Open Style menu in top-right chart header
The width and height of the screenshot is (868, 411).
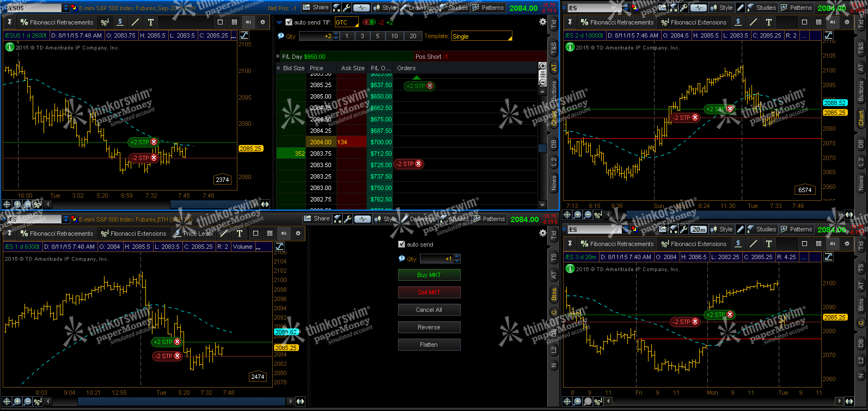(x=721, y=8)
